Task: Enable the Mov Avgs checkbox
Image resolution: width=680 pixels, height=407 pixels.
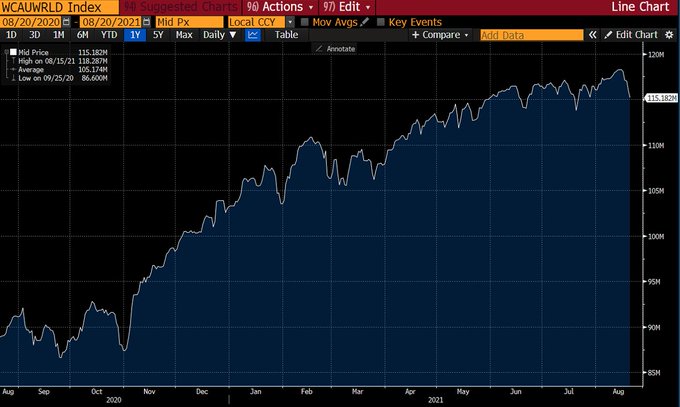Action: 305,22
